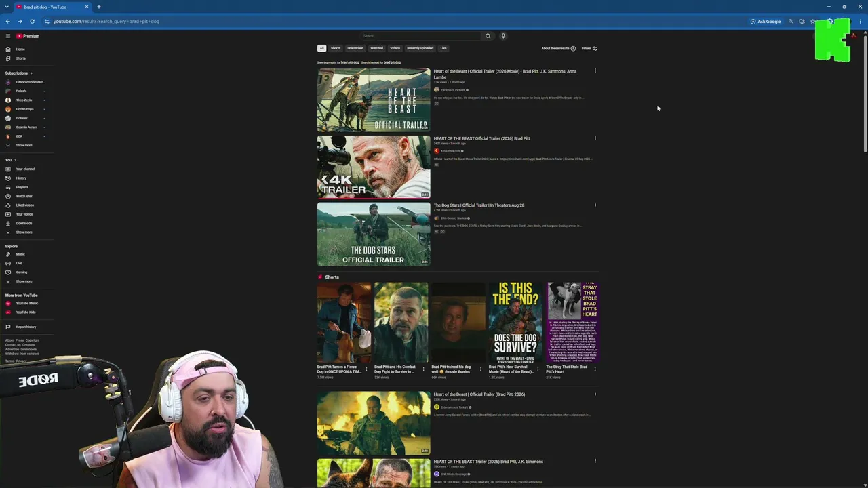This screenshot has width=868, height=488.
Task: Click the info icon beside About these results
Action: 573,49
